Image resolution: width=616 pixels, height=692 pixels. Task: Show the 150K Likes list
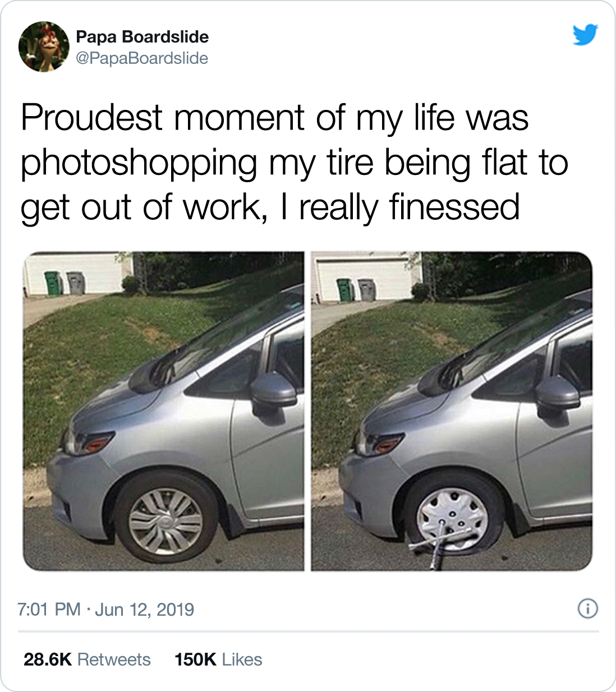(x=218, y=659)
